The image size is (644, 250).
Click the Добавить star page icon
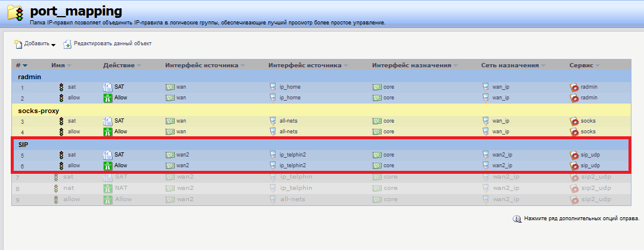tap(18, 43)
